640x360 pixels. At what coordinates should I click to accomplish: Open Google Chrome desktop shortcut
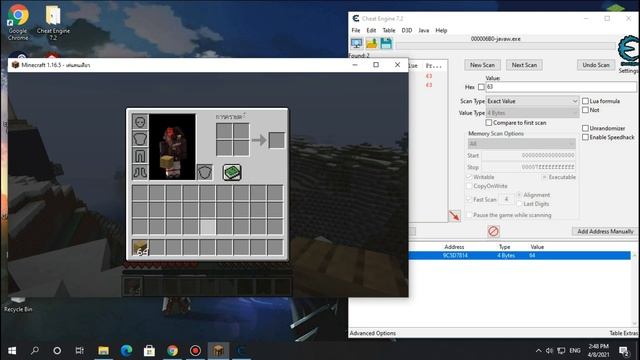(x=18, y=22)
